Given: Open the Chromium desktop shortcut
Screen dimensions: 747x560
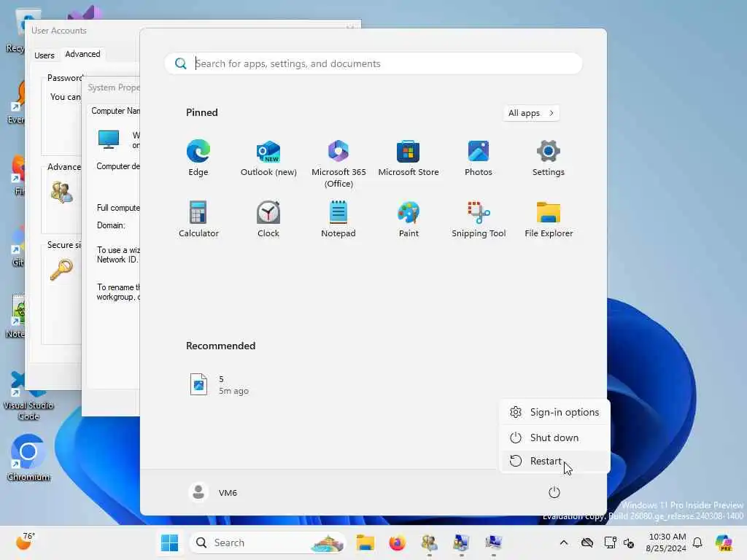Looking at the screenshot, I should [28, 458].
